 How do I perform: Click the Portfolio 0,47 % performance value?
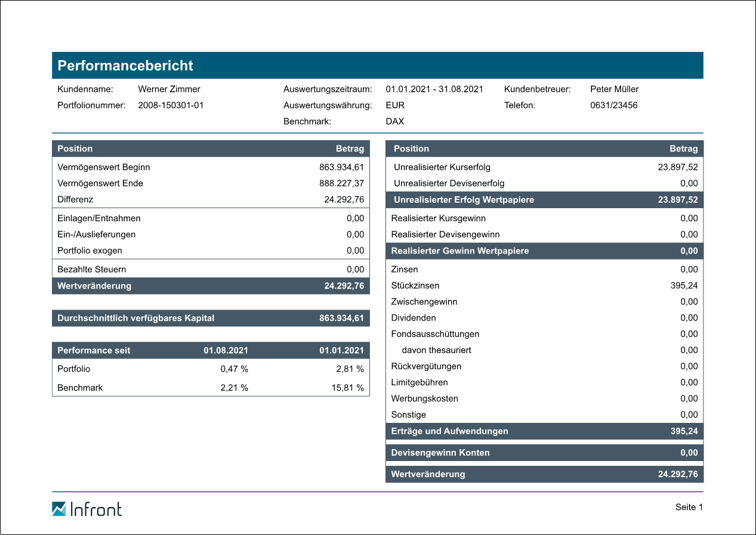pos(234,369)
